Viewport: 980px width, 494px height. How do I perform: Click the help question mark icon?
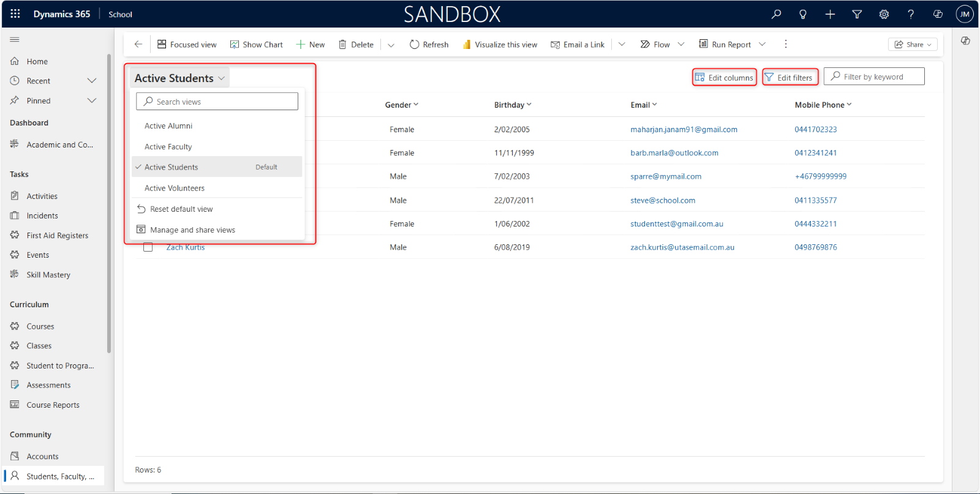click(x=911, y=14)
